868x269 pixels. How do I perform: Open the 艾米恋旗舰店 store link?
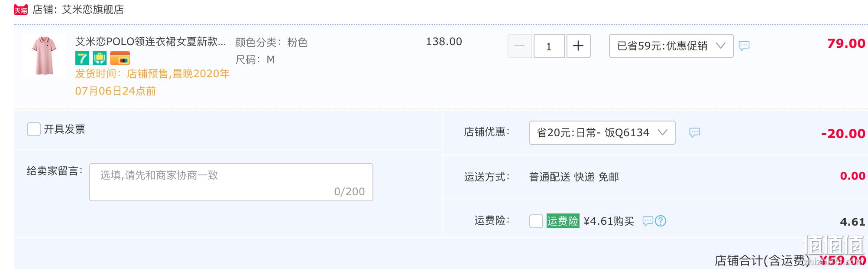(93, 10)
